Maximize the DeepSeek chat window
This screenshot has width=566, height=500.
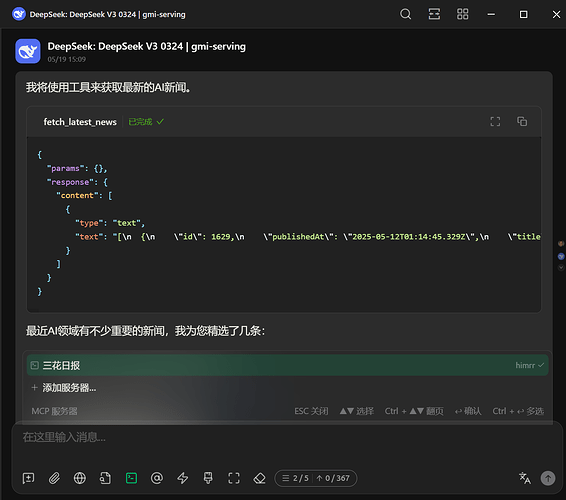coord(523,14)
